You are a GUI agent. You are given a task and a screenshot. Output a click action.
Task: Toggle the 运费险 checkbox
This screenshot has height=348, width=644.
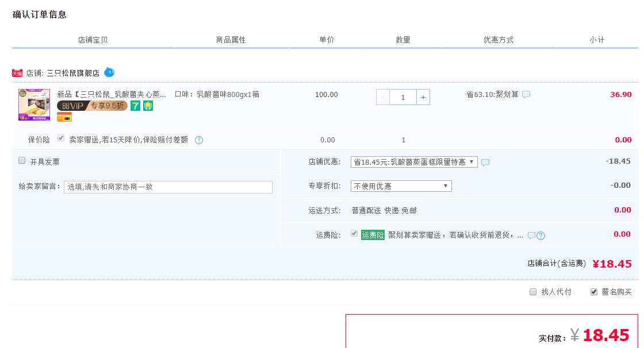coord(354,234)
